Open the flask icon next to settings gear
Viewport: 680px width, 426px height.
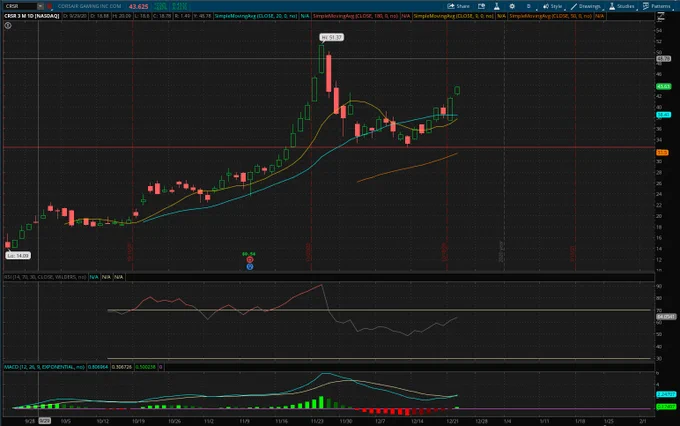coord(497,6)
